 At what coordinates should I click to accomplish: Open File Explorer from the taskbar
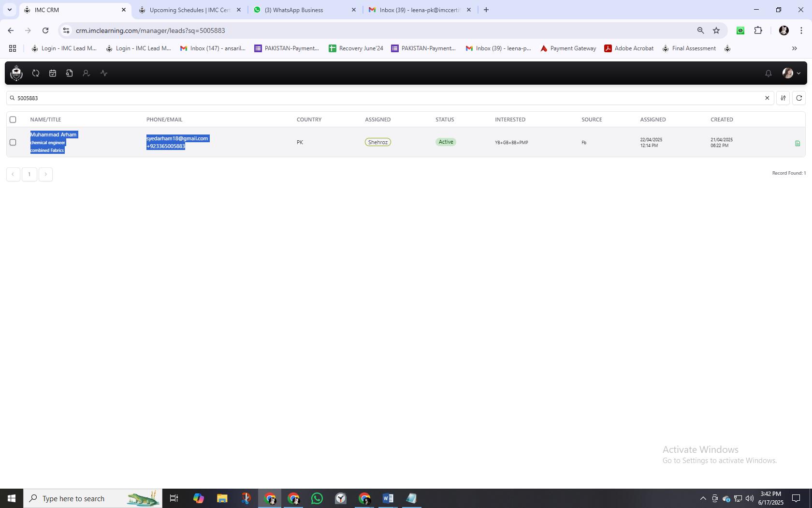point(222,498)
